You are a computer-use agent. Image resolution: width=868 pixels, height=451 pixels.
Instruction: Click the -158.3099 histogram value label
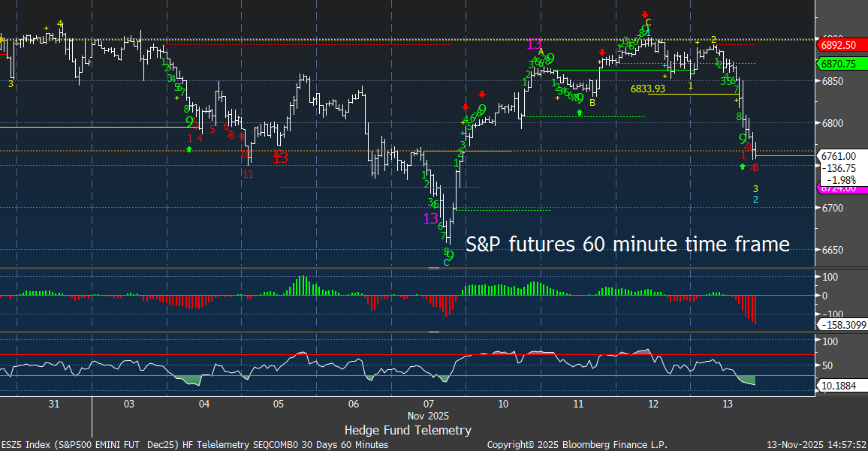[x=842, y=326]
